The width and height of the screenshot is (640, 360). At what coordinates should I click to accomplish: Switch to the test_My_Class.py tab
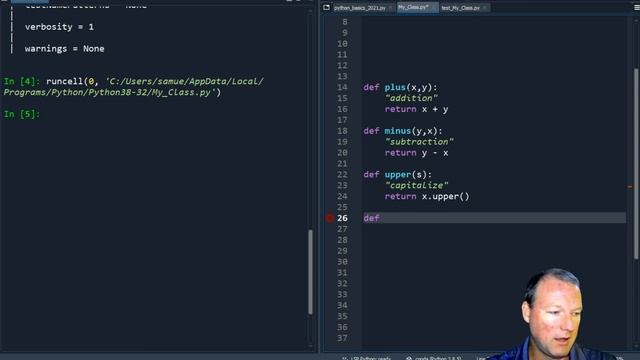(460, 8)
